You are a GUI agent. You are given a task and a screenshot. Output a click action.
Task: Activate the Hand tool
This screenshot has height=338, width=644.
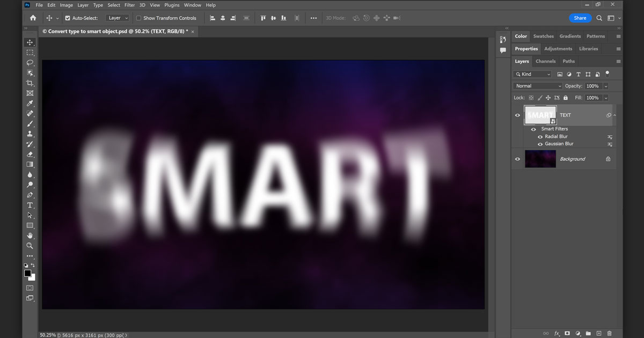pyautogui.click(x=30, y=236)
